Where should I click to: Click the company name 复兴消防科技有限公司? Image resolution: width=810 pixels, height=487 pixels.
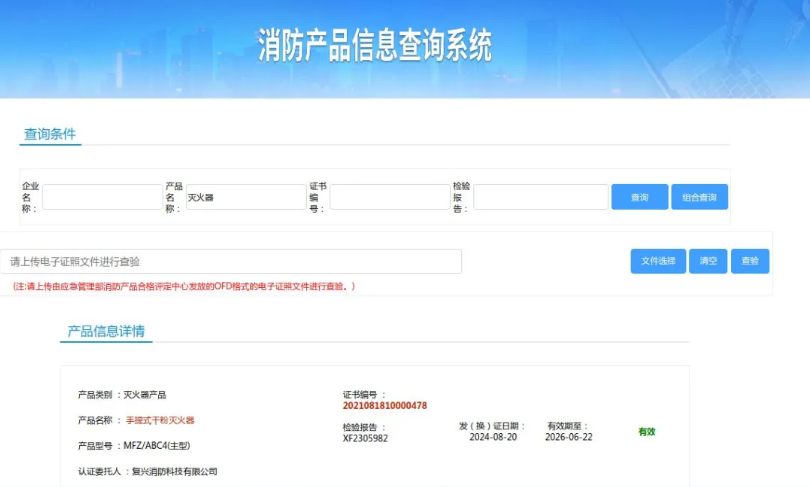pyautogui.click(x=174, y=470)
